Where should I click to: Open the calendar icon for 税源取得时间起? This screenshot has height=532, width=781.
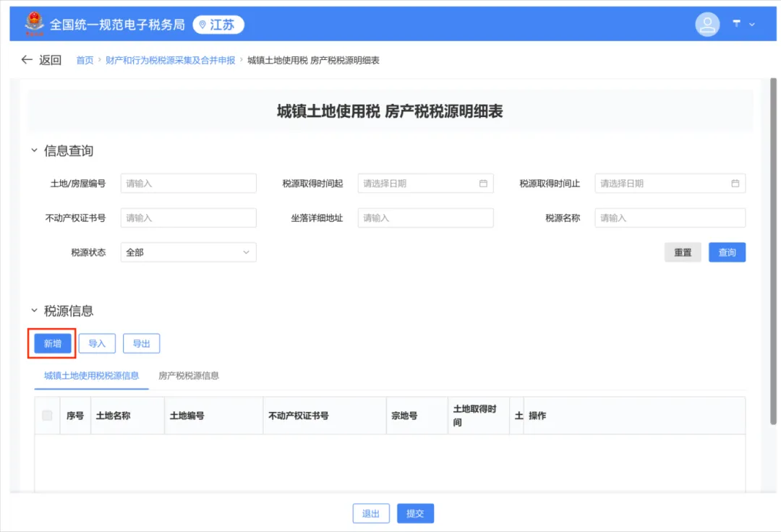pos(484,183)
